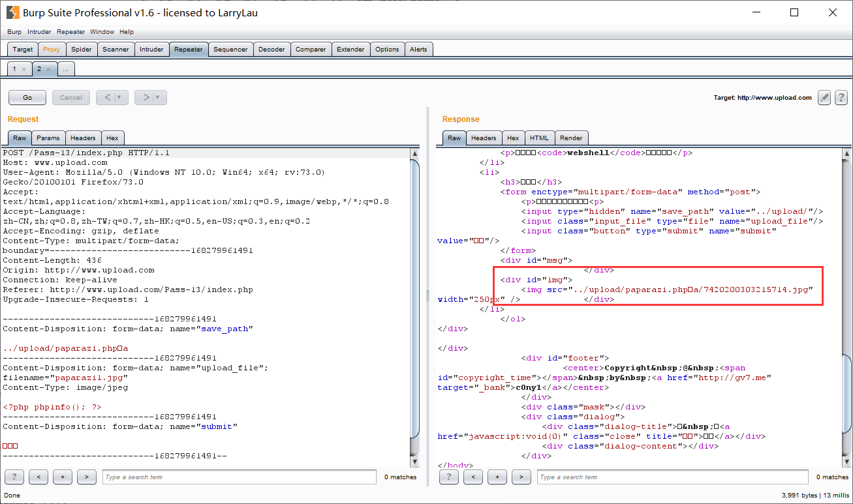Add a new Repeater tab with '...'
This screenshot has width=853, height=504.
(x=66, y=69)
